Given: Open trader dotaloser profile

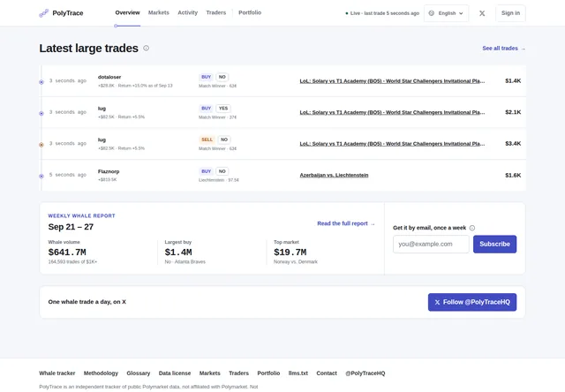Looking at the screenshot, I should click(x=109, y=77).
